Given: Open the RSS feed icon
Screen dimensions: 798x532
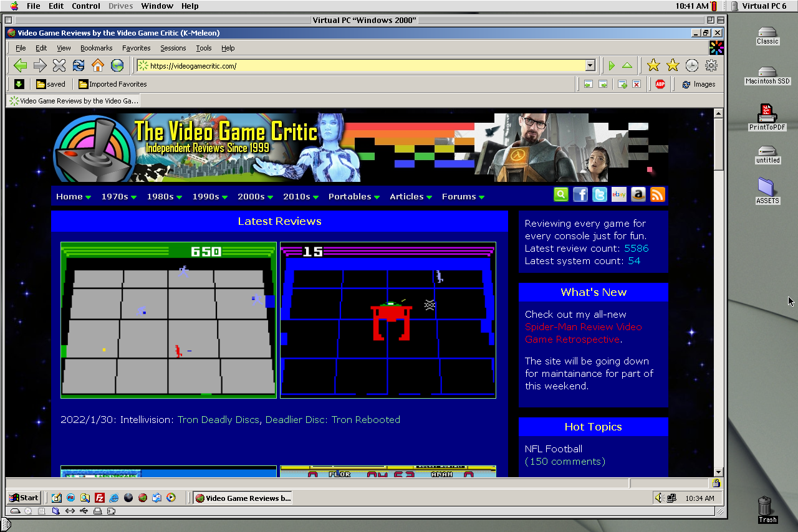Looking at the screenshot, I should (x=658, y=194).
